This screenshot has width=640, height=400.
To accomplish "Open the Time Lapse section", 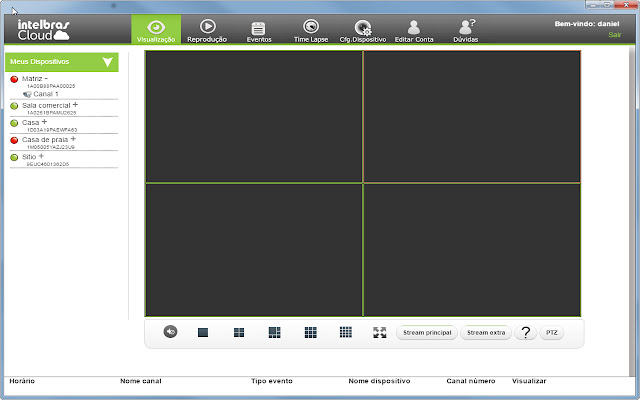I will pyautogui.click(x=310, y=30).
